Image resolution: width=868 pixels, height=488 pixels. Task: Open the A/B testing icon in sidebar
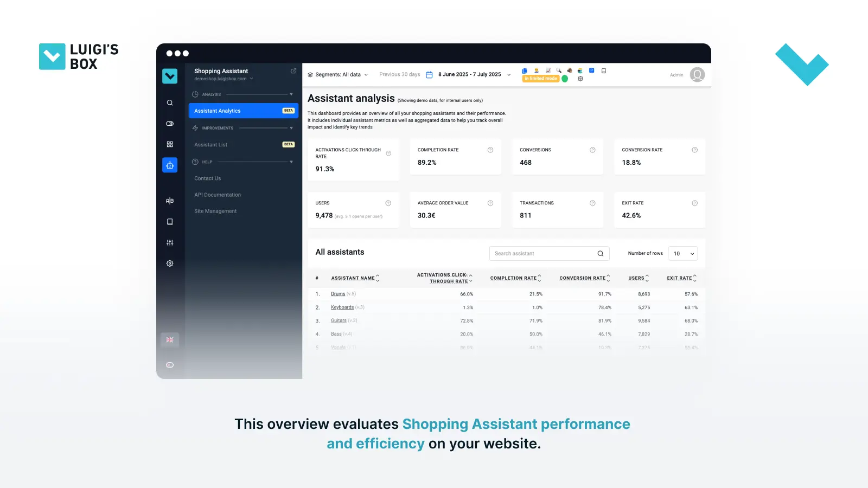170,201
